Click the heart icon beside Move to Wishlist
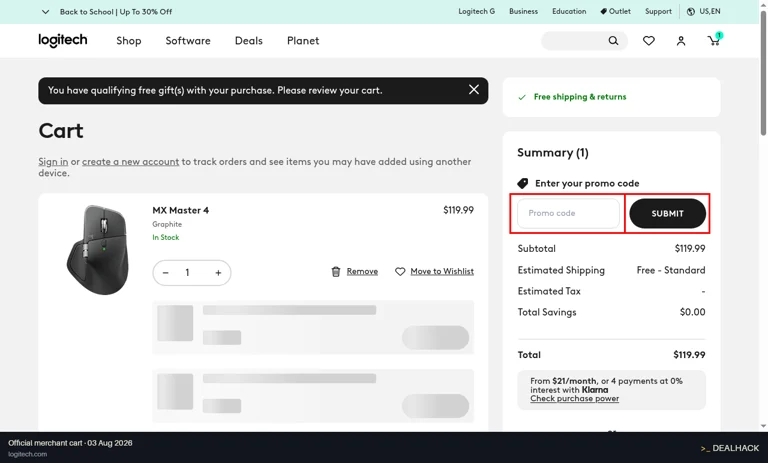This screenshot has width=768, height=463. tap(400, 271)
